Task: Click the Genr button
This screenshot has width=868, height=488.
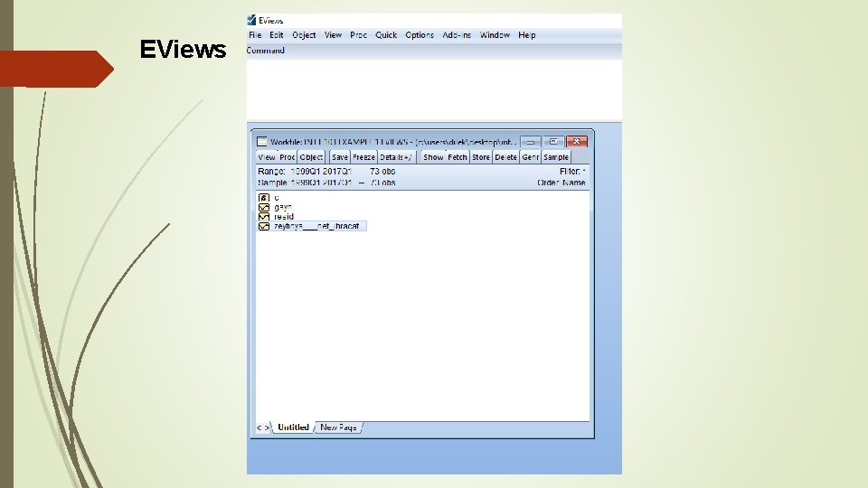Action: 530,157
